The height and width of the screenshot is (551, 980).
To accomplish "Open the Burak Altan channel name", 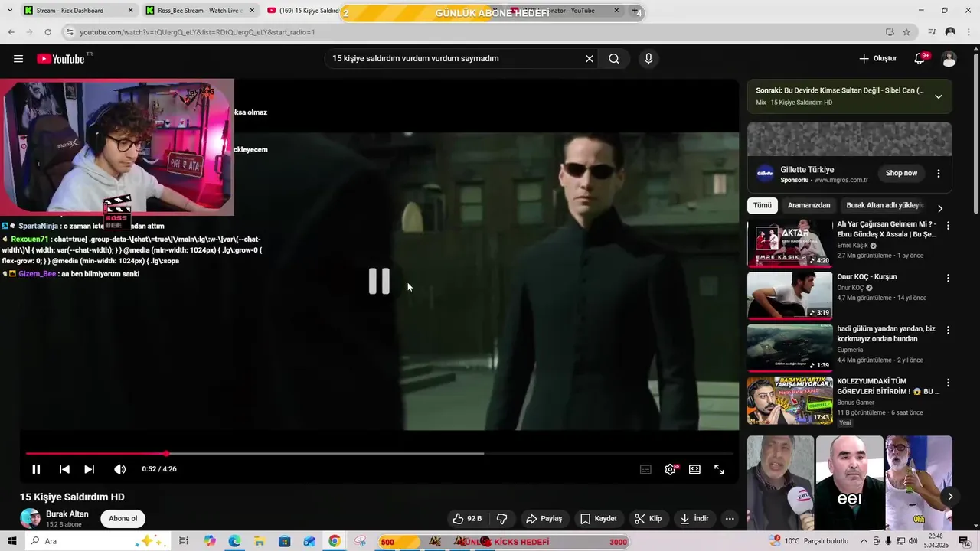I will point(67,514).
